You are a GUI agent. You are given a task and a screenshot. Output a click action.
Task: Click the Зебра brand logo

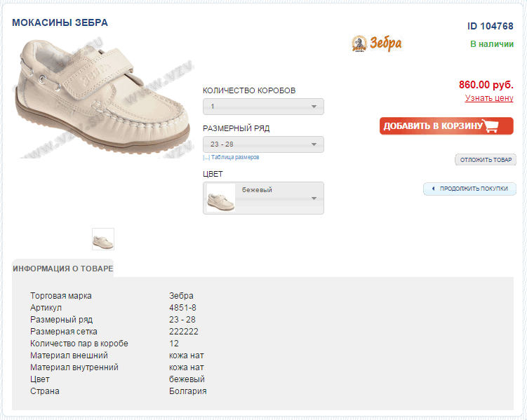pyautogui.click(x=376, y=43)
